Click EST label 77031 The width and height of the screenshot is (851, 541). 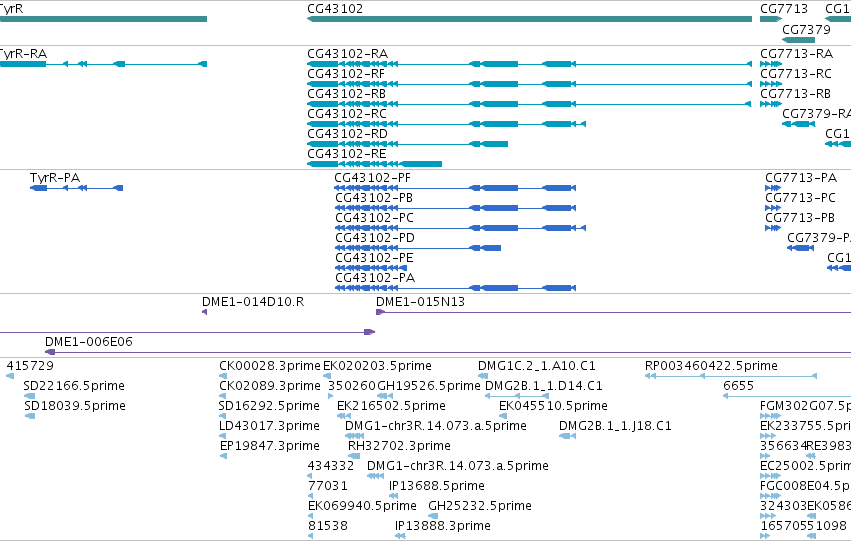pyautogui.click(x=327, y=486)
